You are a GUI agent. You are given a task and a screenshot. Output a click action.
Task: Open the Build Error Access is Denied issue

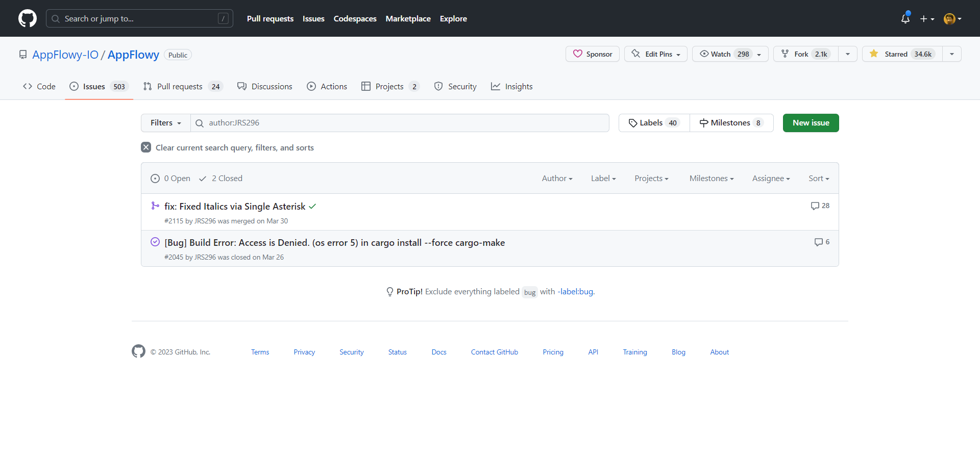pyautogui.click(x=335, y=243)
